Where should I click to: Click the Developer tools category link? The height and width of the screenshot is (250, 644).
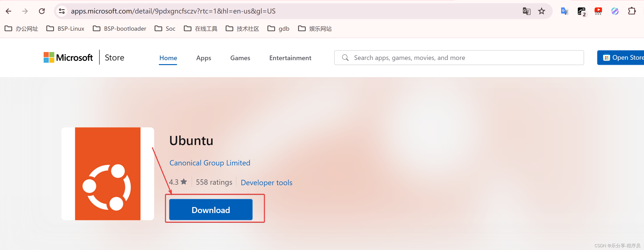click(267, 182)
